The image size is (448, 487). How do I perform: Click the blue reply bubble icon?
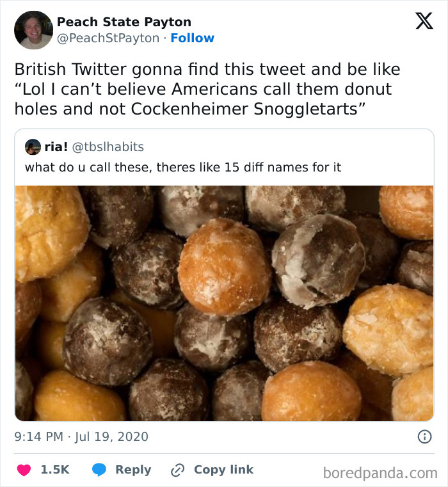coord(99,470)
